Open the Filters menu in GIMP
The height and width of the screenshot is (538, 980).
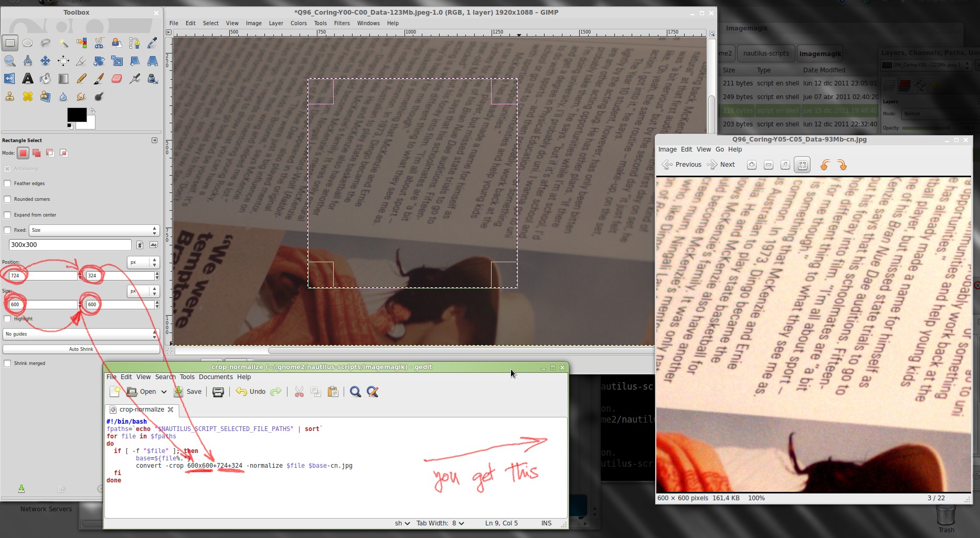coord(342,23)
